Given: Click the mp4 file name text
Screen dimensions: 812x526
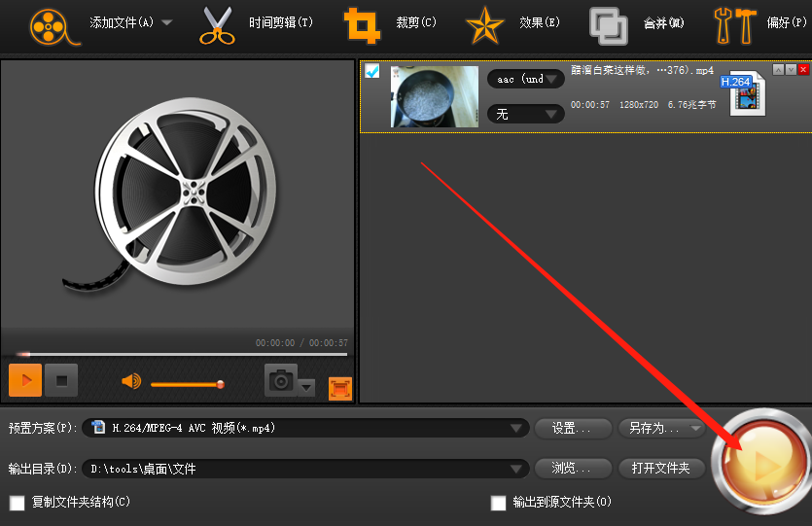Looking at the screenshot, I should (x=642, y=70).
